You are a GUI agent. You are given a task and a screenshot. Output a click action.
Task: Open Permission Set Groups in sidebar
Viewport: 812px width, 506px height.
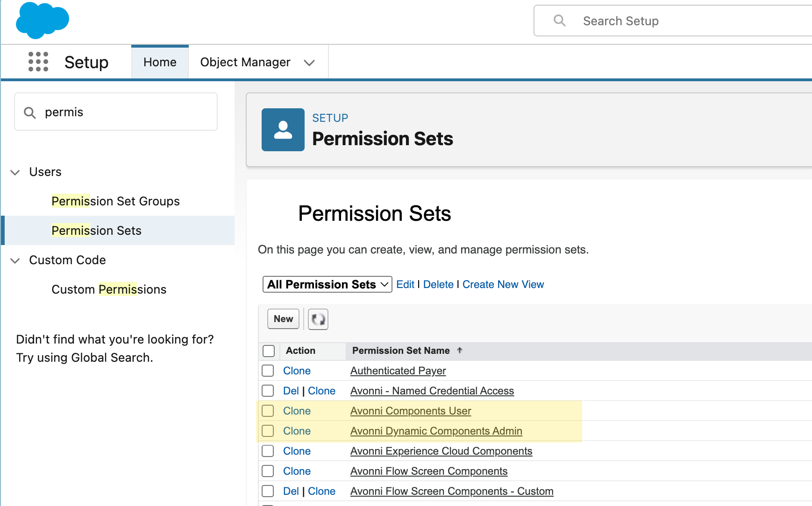tap(115, 201)
